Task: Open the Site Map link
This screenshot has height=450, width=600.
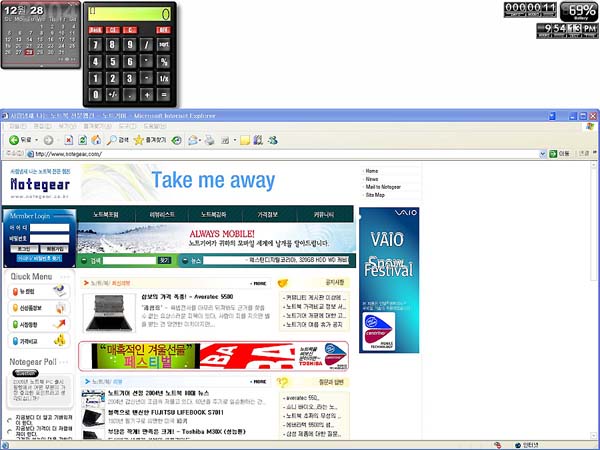Action: 375,195
